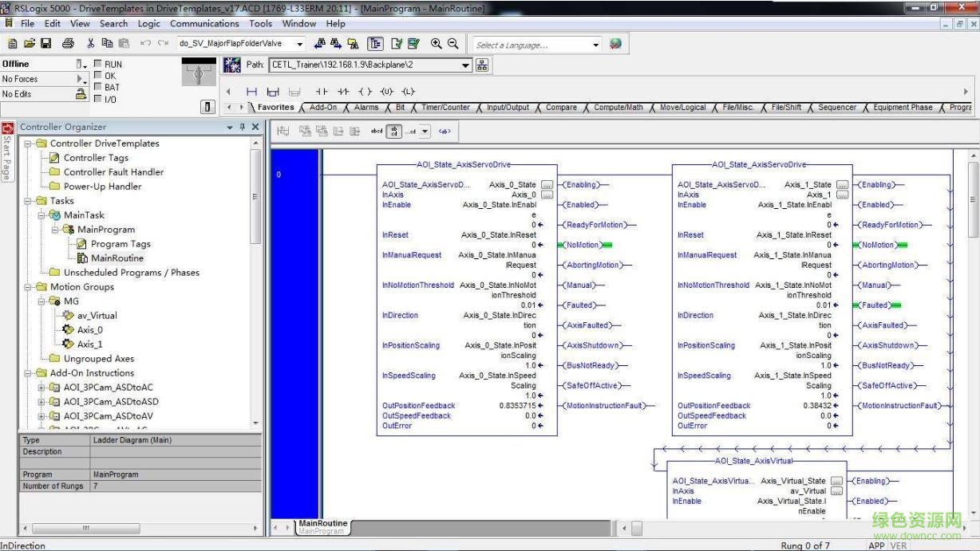Open the Communications menu
This screenshot has height=551, width=980.
click(204, 24)
